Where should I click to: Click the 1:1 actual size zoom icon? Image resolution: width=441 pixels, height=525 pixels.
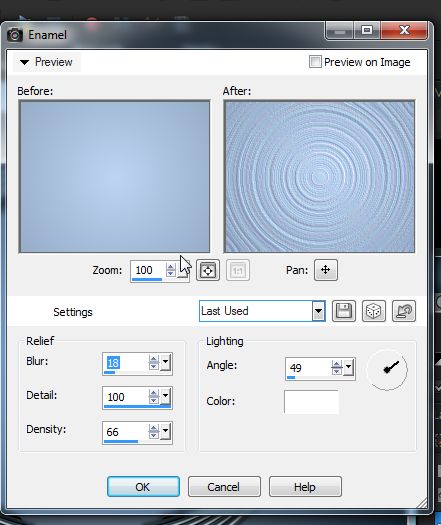click(x=238, y=270)
